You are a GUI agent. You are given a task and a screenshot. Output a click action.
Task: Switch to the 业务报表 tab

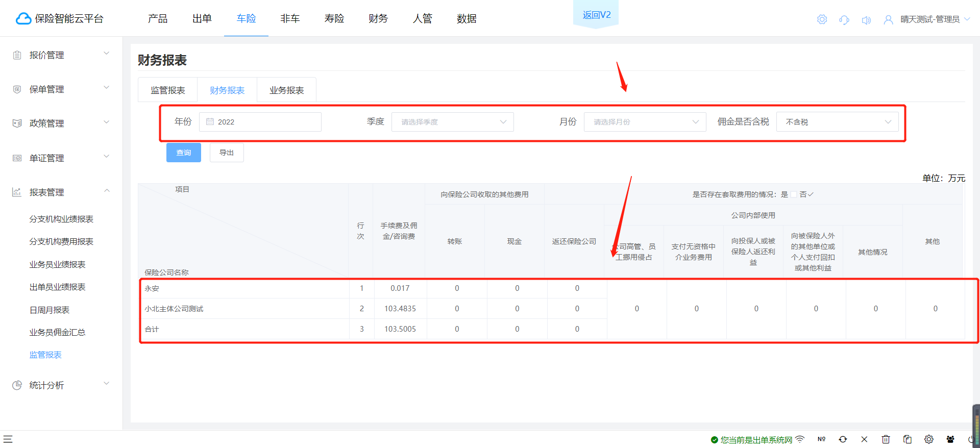(x=287, y=90)
